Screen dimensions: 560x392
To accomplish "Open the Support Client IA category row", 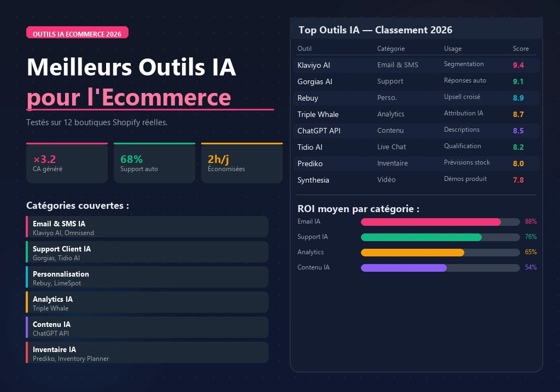I will pos(147,251).
